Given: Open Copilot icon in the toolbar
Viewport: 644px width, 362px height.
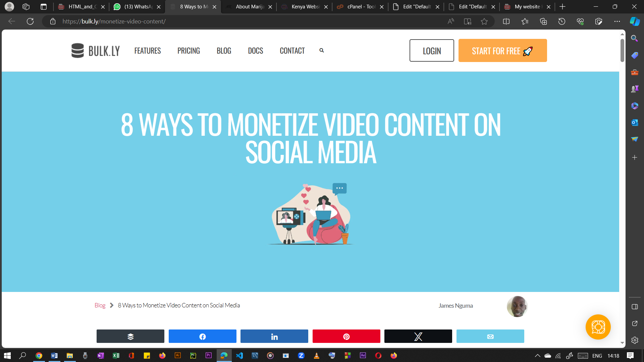Looking at the screenshot, I should click(x=635, y=21).
